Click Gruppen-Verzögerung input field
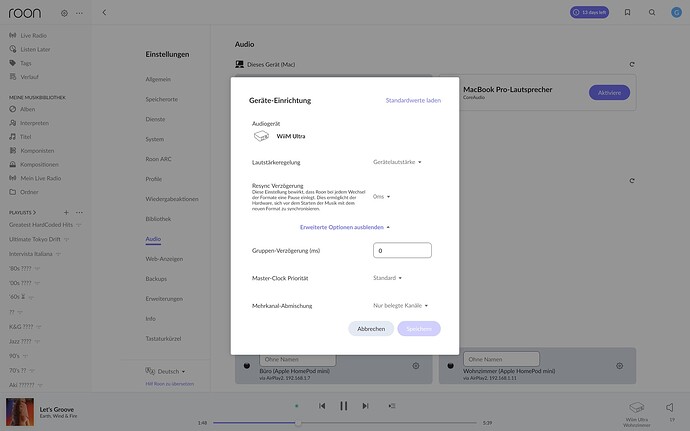The width and height of the screenshot is (690, 431). (402, 250)
